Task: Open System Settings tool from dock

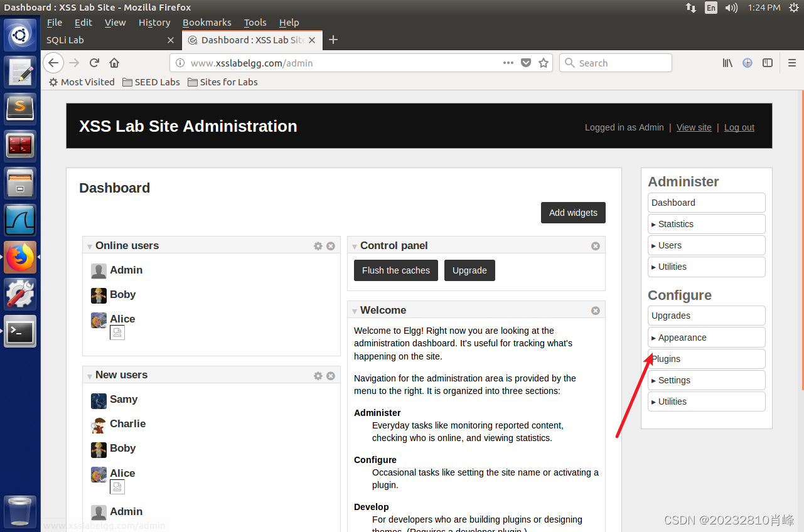Action: [20, 294]
